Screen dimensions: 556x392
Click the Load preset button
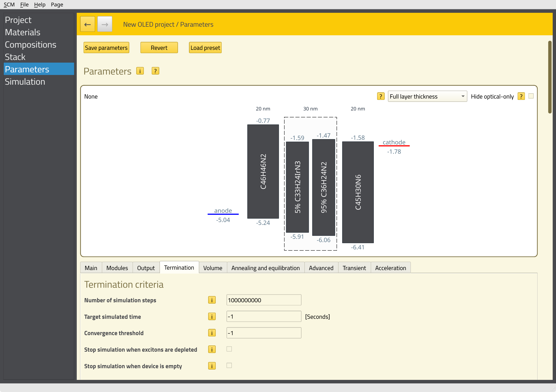tap(205, 48)
